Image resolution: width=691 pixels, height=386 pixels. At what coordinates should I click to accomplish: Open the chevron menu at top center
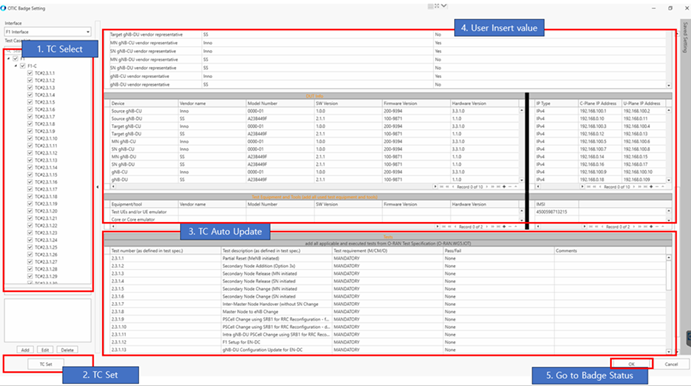(x=444, y=6)
